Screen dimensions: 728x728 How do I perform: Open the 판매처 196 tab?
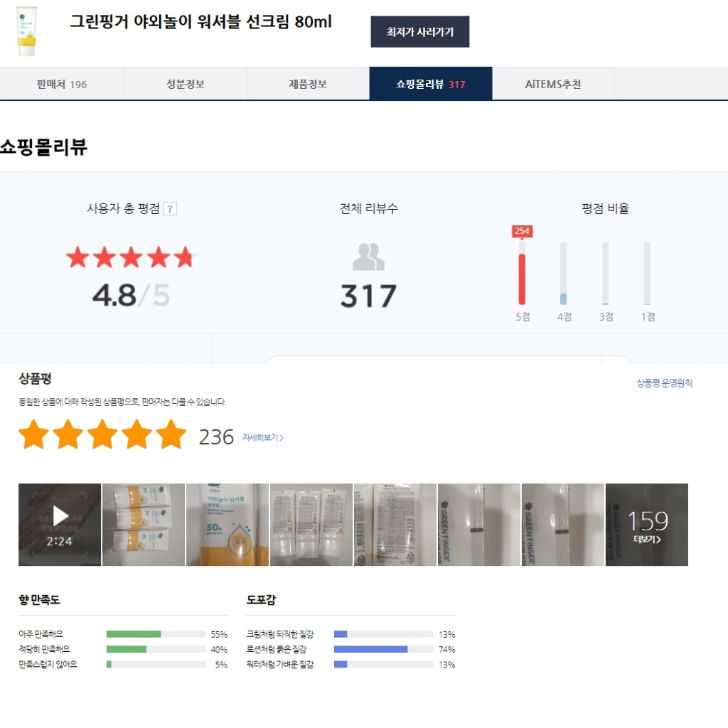62,84
